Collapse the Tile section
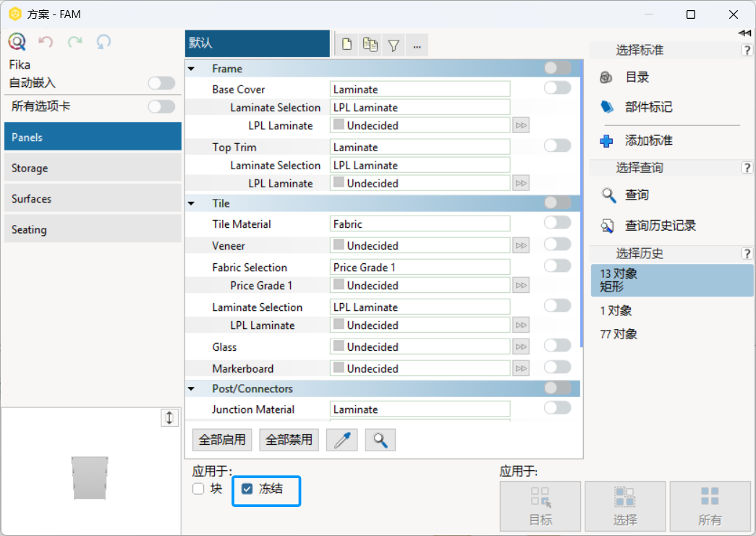 [x=192, y=203]
